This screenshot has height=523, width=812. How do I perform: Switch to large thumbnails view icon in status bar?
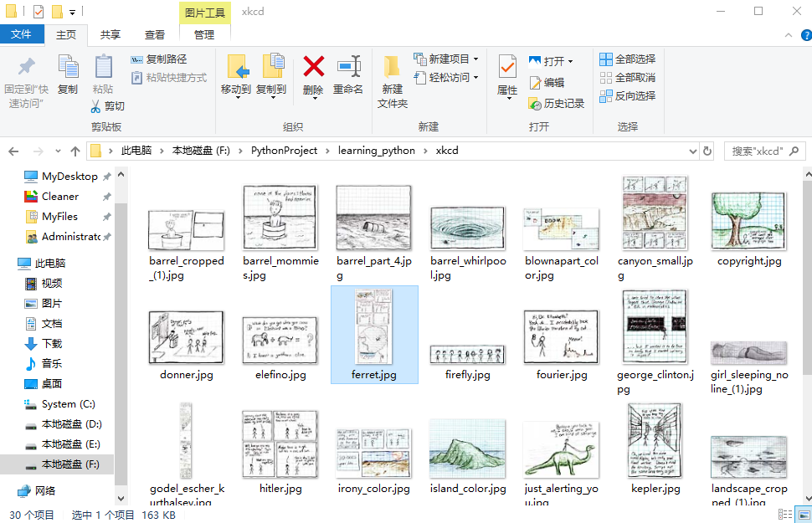pos(804,514)
